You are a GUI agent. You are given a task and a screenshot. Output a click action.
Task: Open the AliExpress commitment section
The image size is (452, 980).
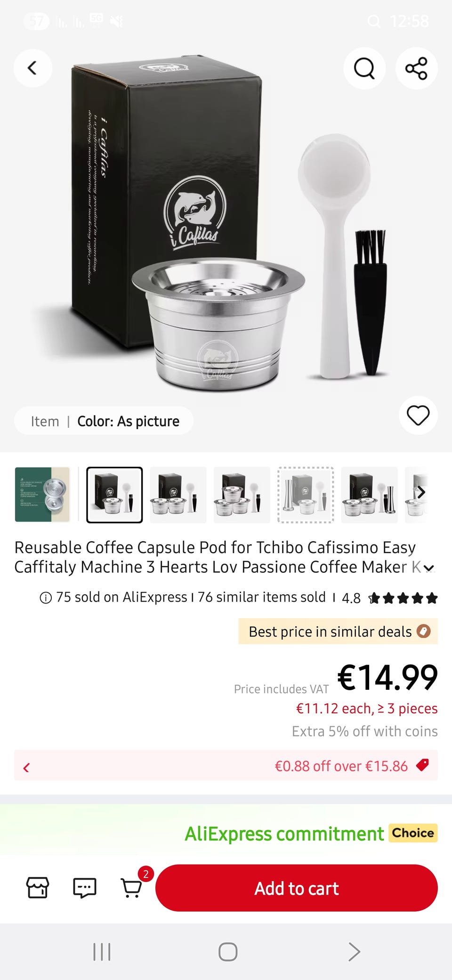click(x=284, y=833)
